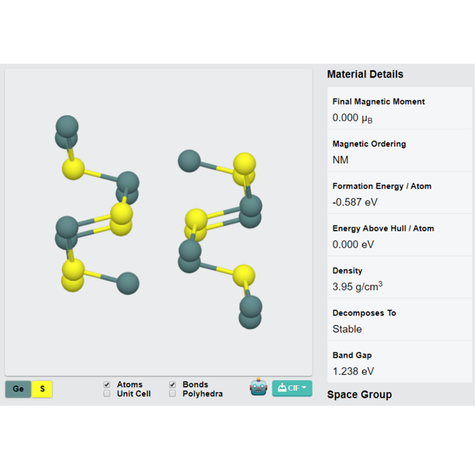Click the Energy Above Hull / Atom label
Viewport: 476px width, 476px height.
tap(383, 228)
